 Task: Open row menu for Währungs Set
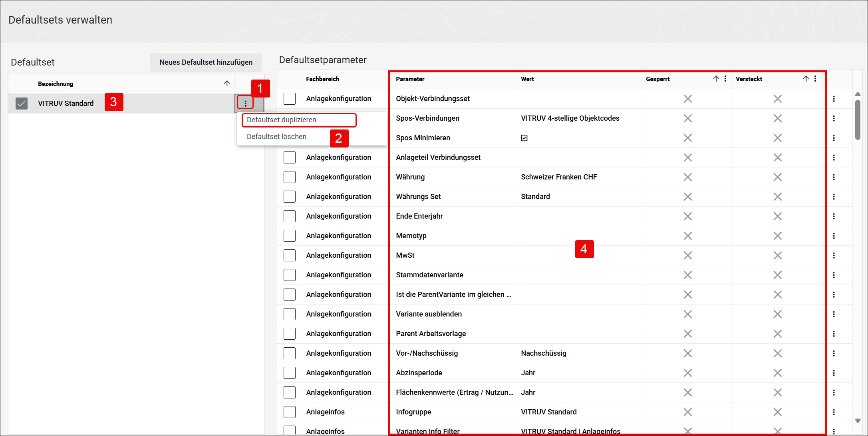(x=834, y=197)
